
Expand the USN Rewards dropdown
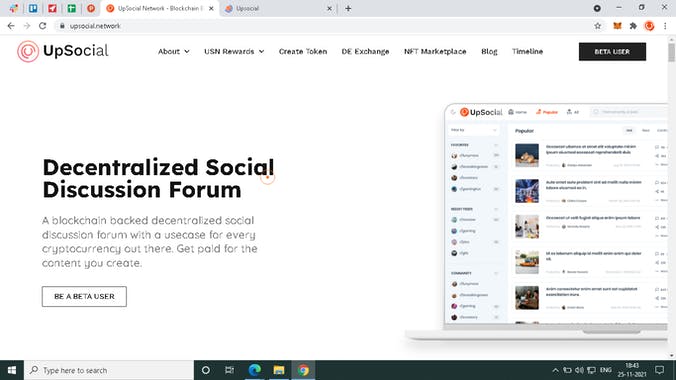234,51
